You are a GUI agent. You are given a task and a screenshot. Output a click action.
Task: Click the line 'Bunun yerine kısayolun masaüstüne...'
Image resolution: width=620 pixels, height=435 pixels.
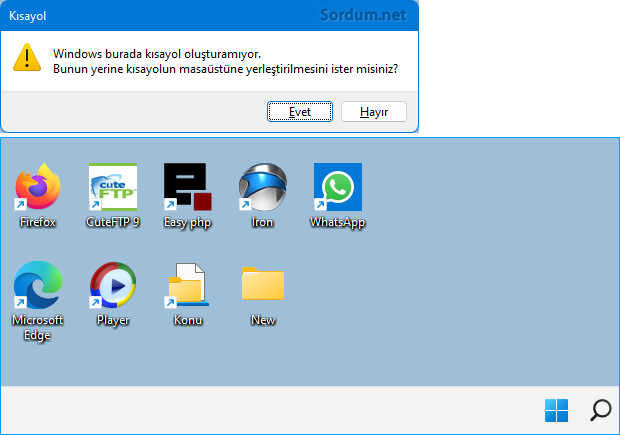(225, 69)
